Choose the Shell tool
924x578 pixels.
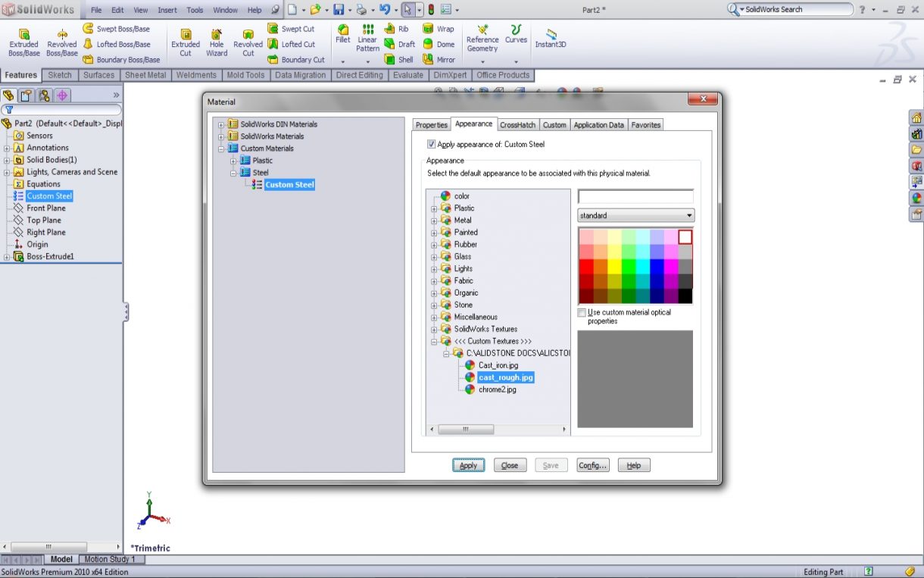pyautogui.click(x=398, y=59)
